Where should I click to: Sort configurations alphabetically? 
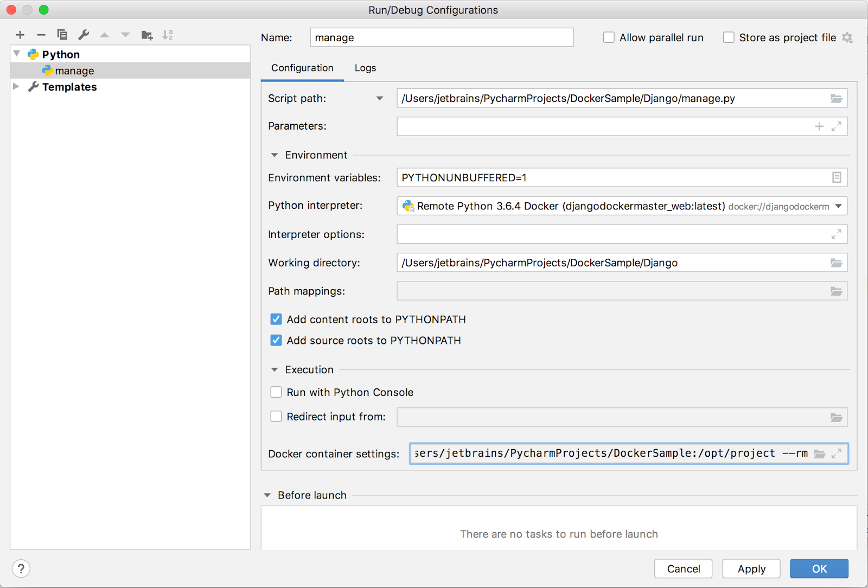point(168,35)
